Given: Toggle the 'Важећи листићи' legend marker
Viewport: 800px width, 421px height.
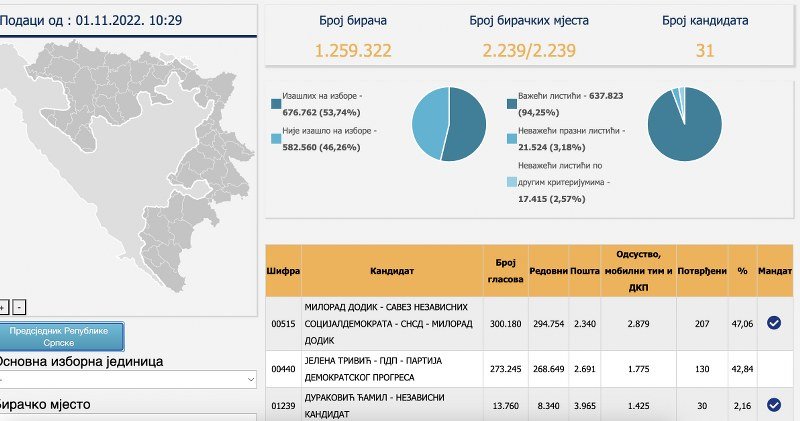Looking at the screenshot, I should tap(511, 103).
